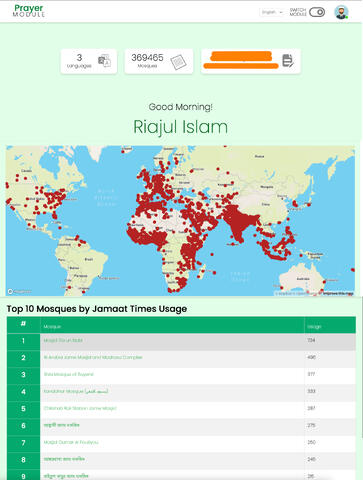Open the rank 3 mosque link
The width and height of the screenshot is (363, 480).
pos(69,374)
